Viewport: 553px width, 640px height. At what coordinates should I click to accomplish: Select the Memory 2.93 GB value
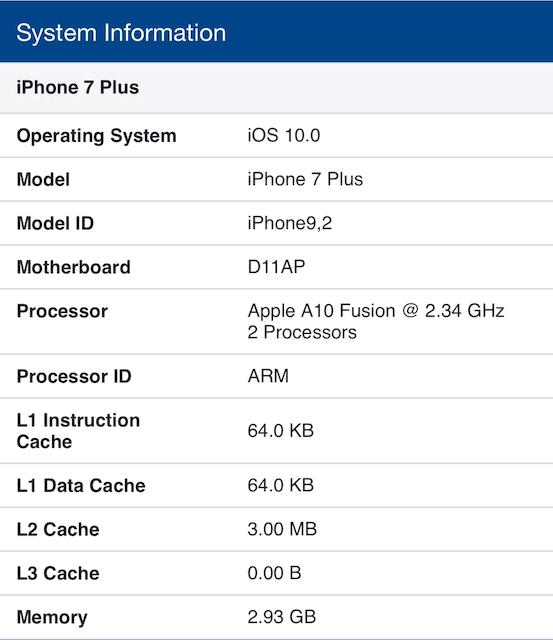click(x=282, y=617)
